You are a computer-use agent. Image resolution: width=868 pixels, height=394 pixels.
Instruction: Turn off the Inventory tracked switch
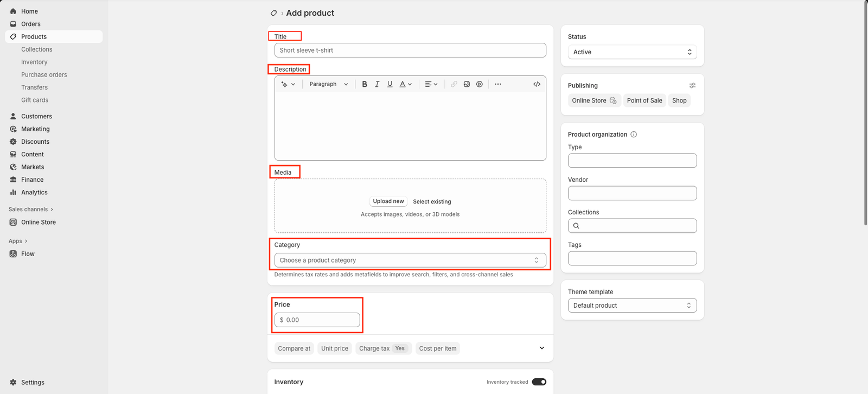539,382
